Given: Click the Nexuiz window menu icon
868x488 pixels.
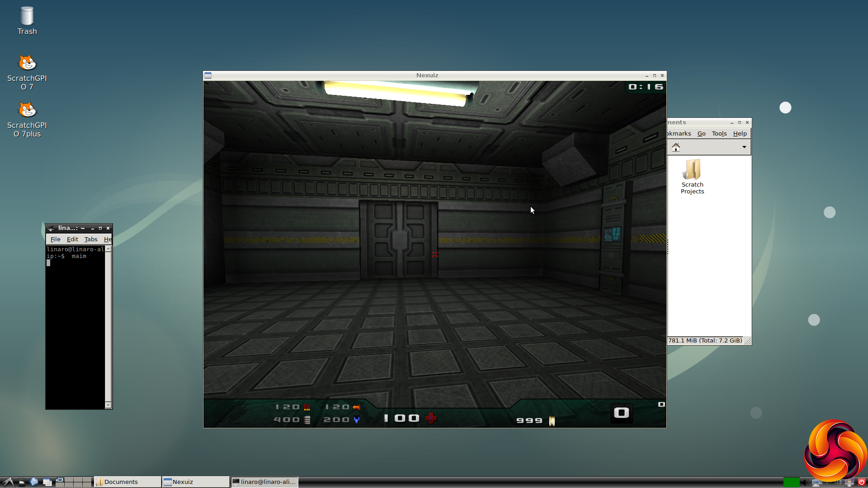Looking at the screenshot, I should [208, 75].
